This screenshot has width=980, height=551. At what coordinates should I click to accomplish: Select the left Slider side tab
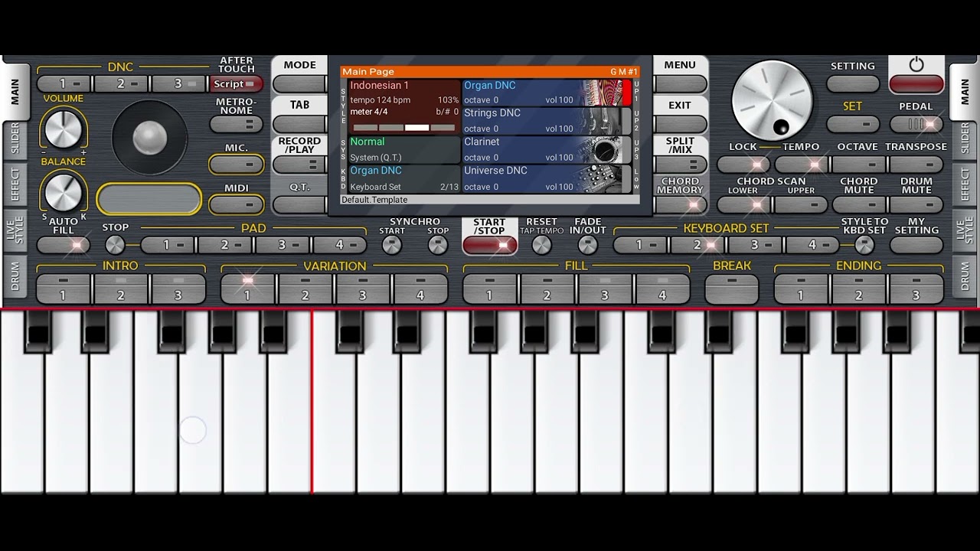point(15,139)
